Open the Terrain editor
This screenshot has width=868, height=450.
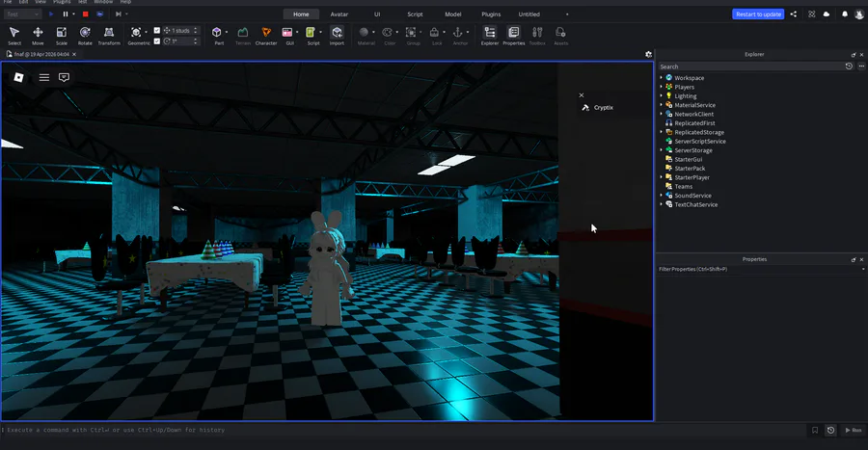click(242, 36)
